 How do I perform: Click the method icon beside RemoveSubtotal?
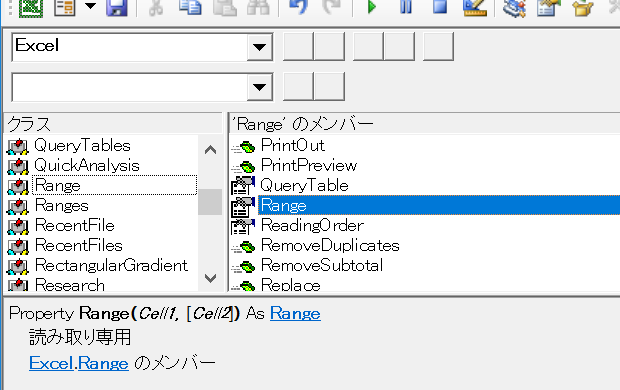point(243,267)
